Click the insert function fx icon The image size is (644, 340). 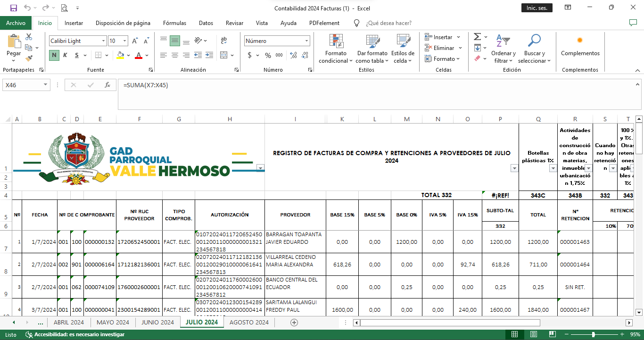click(x=107, y=85)
